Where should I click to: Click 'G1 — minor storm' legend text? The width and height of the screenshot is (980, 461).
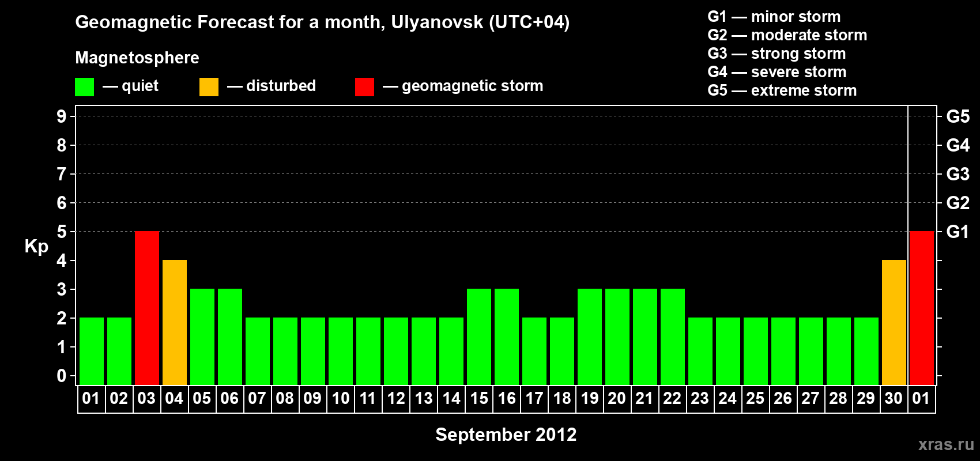click(x=774, y=17)
